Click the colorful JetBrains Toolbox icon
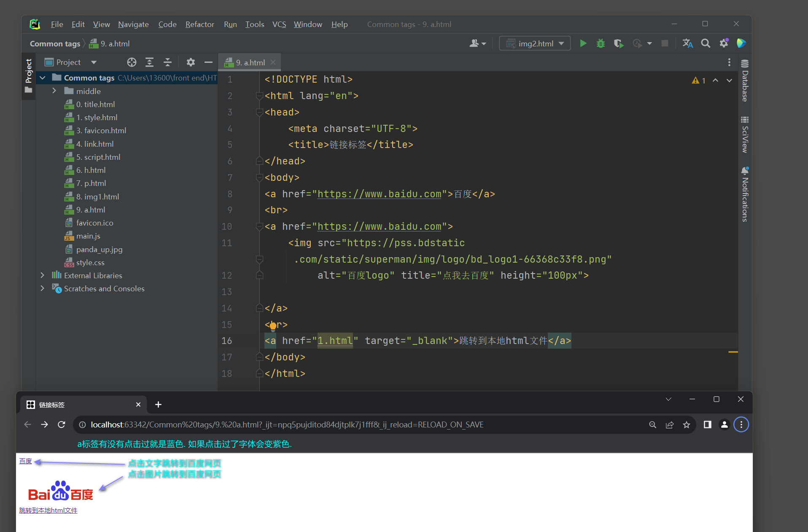Viewport: 808px width, 532px height. [x=741, y=43]
